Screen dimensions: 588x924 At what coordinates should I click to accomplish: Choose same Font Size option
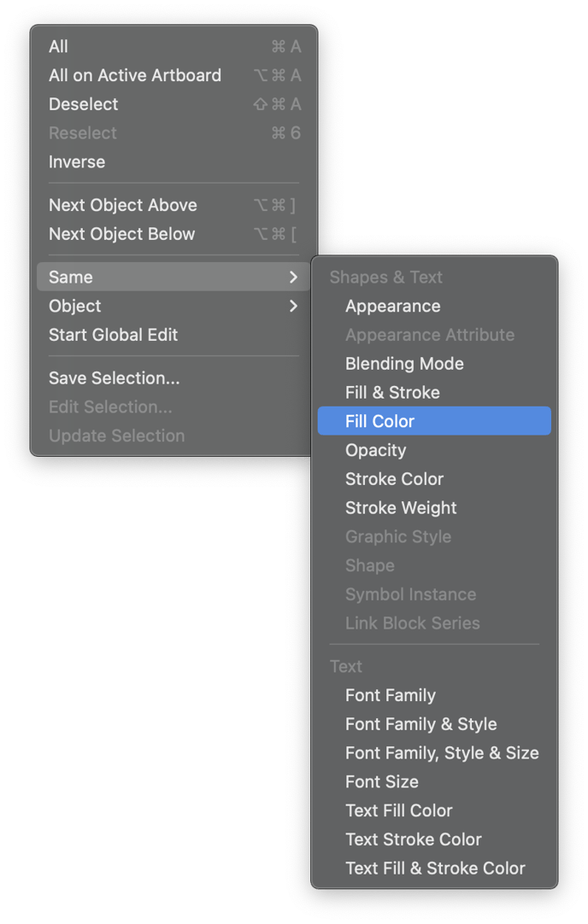(382, 781)
